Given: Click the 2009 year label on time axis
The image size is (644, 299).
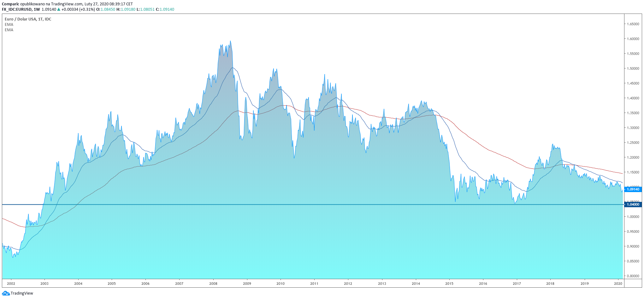Looking at the screenshot, I should point(247,284).
